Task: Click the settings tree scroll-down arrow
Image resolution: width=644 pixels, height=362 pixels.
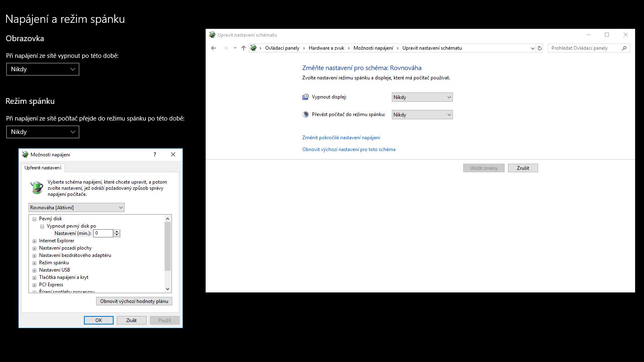Action: click(x=167, y=289)
